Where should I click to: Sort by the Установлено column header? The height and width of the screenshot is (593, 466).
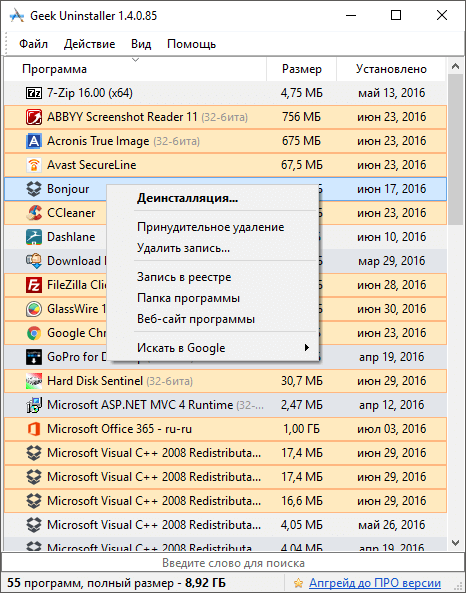(x=391, y=69)
